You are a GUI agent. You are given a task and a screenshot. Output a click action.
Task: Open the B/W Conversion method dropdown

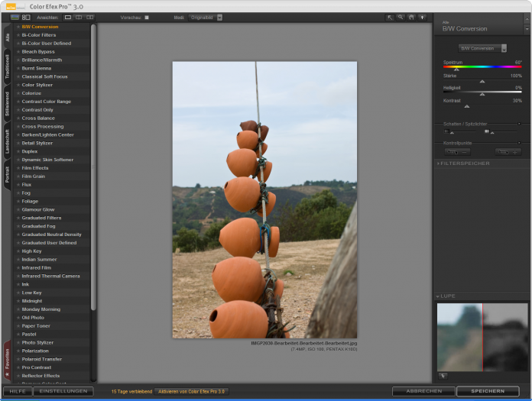tap(482, 48)
